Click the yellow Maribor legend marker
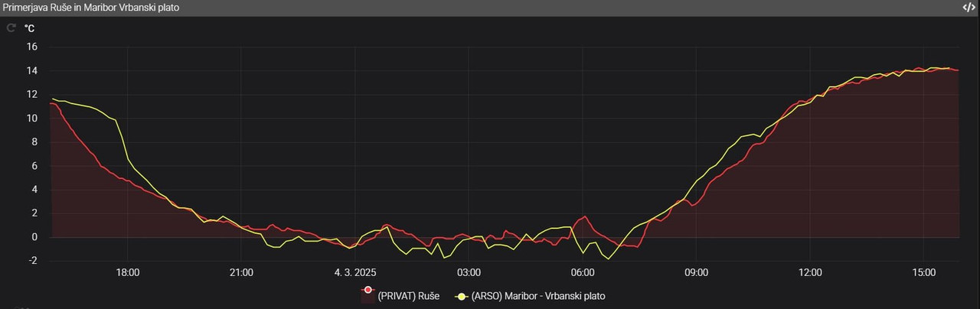The height and width of the screenshot is (309, 980). click(x=462, y=296)
